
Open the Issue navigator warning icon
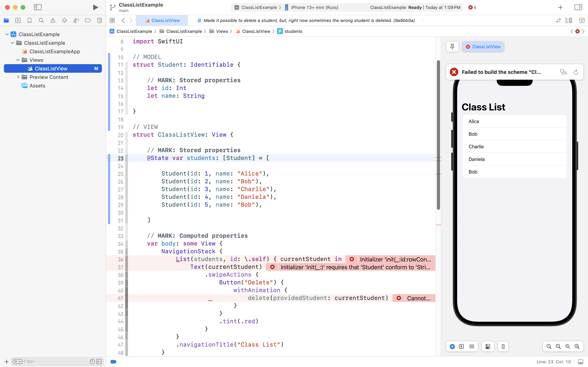[53, 21]
